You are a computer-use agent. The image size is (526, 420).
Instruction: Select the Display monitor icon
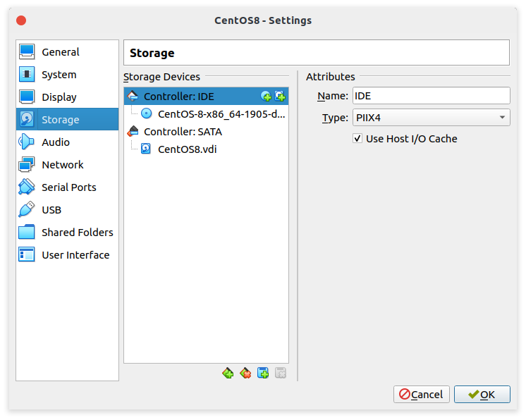click(27, 97)
